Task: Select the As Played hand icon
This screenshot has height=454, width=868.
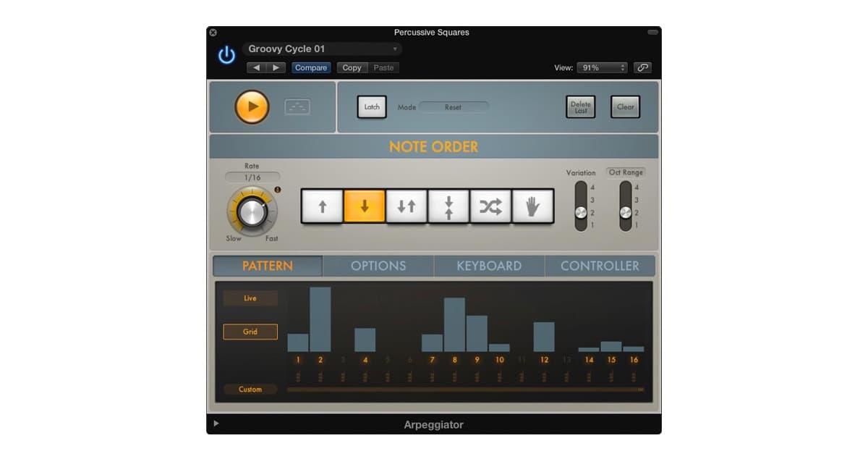Action: click(533, 206)
